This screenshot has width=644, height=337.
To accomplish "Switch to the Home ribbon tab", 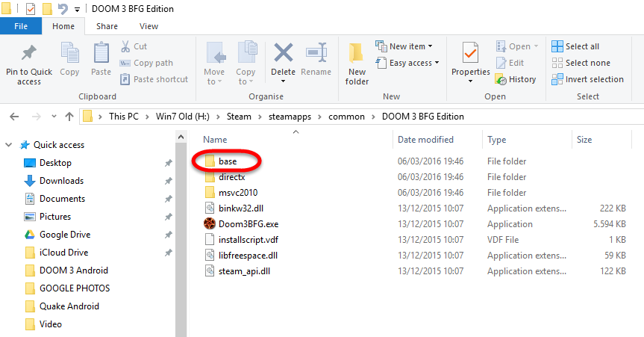I will [63, 26].
